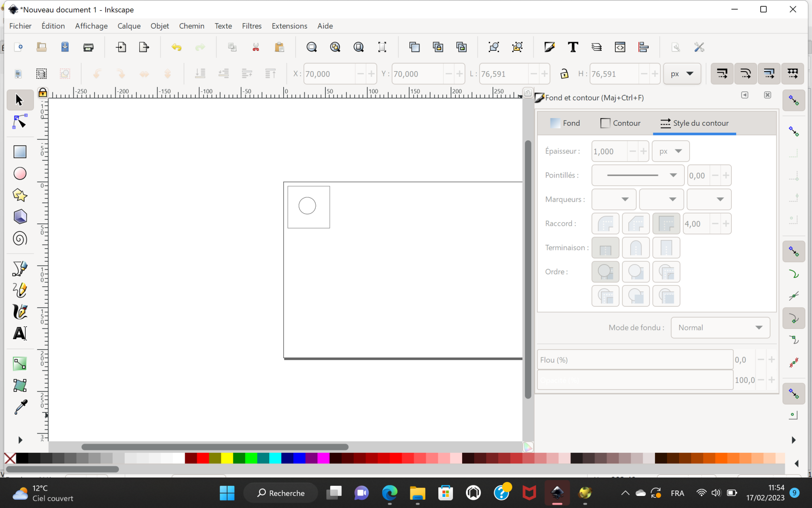Choose the Ellipse circle tool
This screenshot has width=812, height=508.
coord(19,174)
